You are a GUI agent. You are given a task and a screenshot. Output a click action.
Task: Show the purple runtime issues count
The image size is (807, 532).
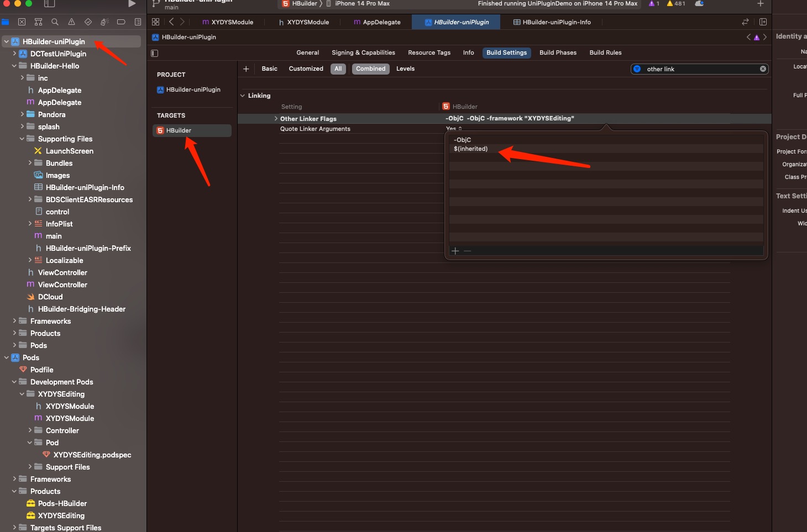(x=654, y=3)
